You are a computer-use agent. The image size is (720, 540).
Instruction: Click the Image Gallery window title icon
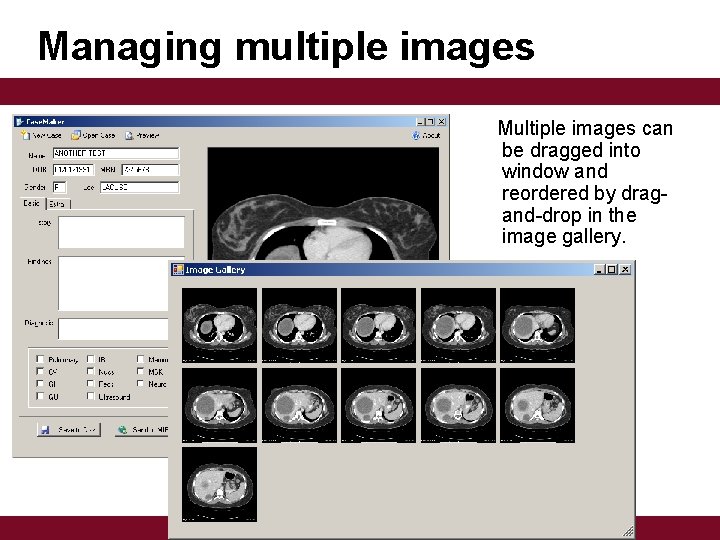click(x=178, y=270)
